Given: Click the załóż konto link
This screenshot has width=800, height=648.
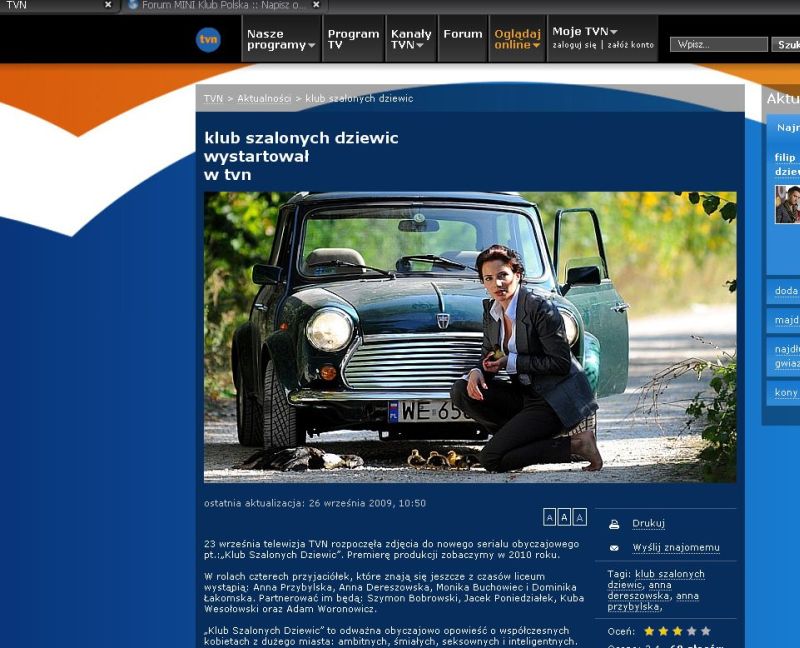Looking at the screenshot, I should 631,45.
